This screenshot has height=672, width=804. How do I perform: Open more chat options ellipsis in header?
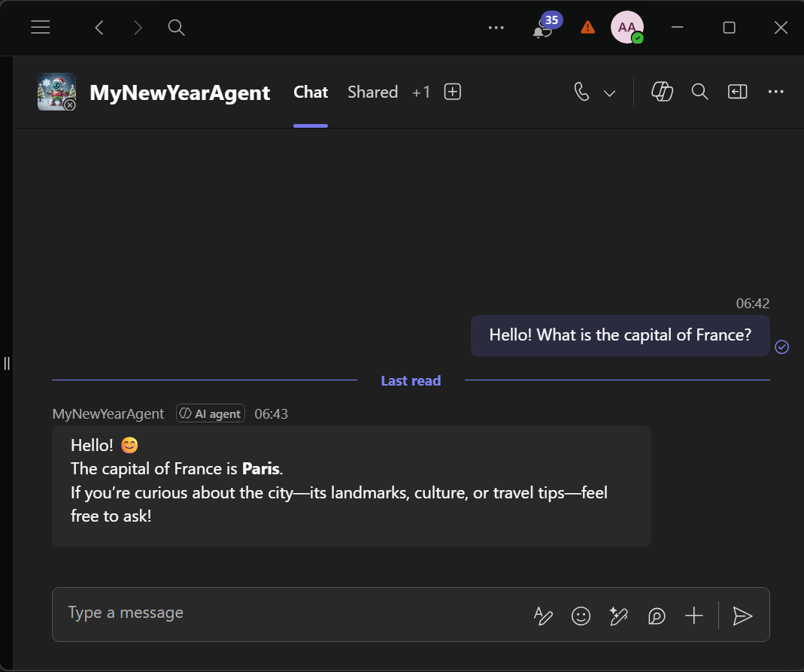[776, 92]
